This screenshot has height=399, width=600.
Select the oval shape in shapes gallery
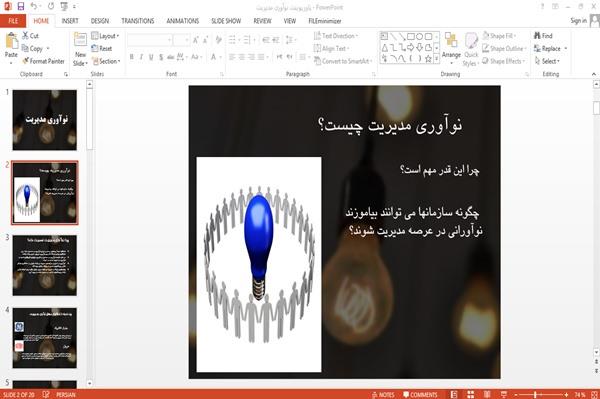(x=419, y=36)
